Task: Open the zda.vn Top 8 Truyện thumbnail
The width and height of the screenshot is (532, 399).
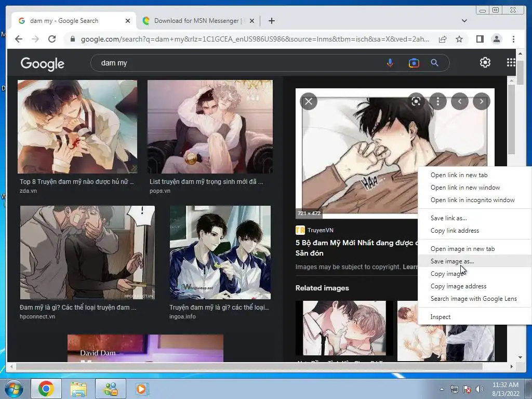Action: click(77, 127)
